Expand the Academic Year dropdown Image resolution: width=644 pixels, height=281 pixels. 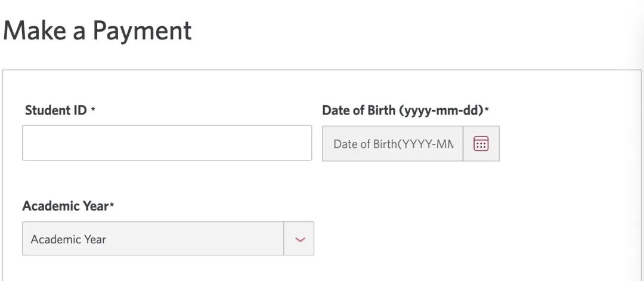pyautogui.click(x=168, y=239)
